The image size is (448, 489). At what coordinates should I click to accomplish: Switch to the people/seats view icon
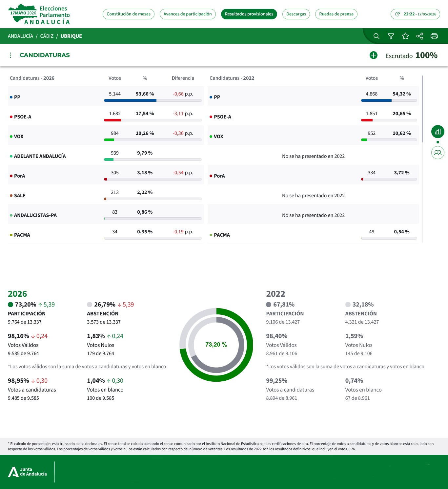click(x=438, y=153)
